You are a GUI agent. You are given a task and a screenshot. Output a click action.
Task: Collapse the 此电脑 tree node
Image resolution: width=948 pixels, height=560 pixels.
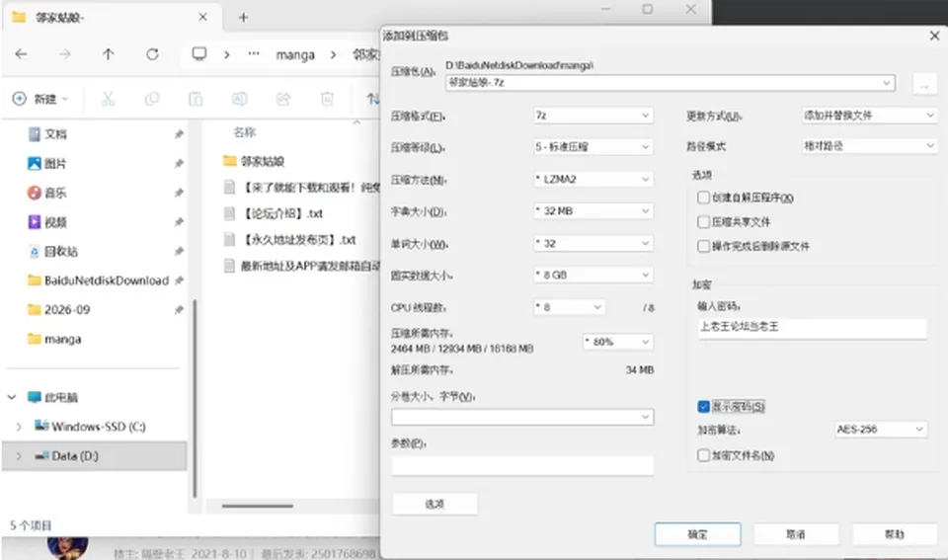pyautogui.click(x=12, y=397)
